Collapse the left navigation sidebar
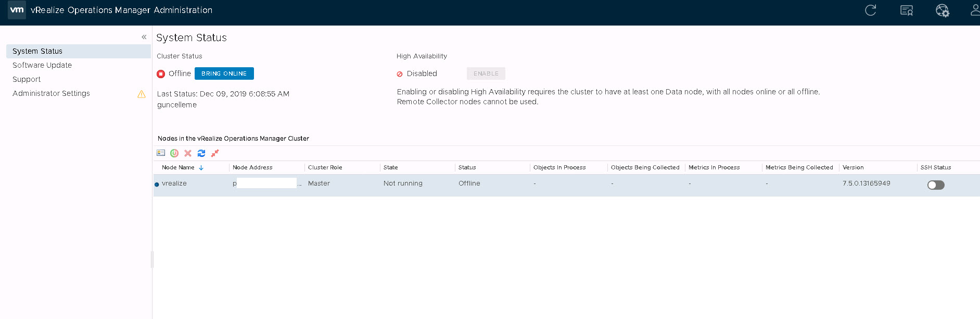The image size is (980, 319). [x=144, y=37]
